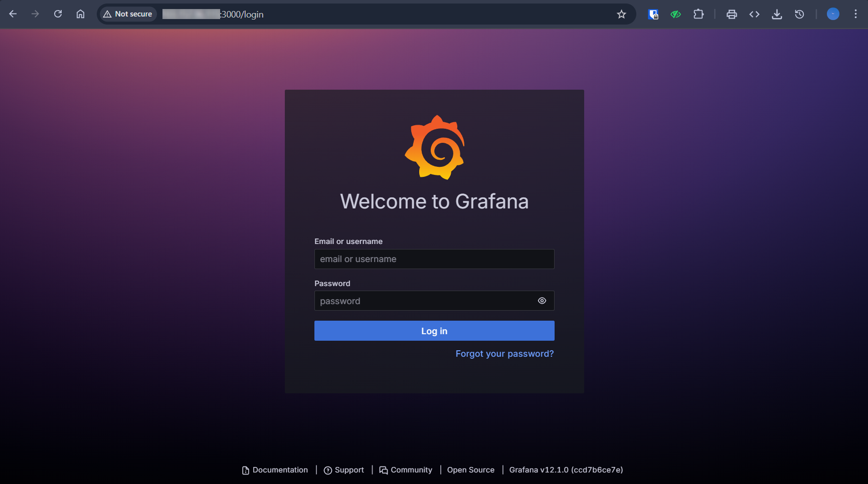
Task: Open the browser home page icon
Action: click(x=80, y=14)
